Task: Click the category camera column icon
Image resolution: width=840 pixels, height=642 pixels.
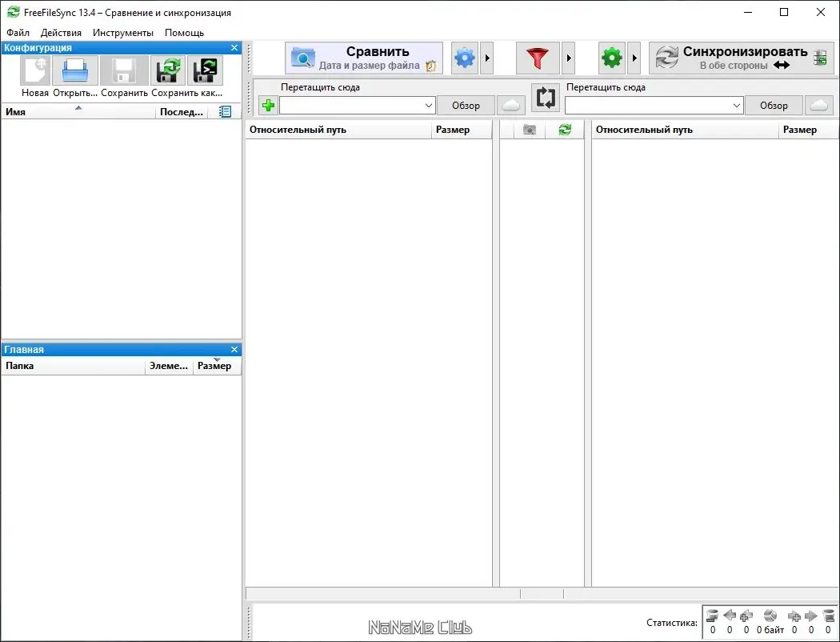Action: point(530,130)
